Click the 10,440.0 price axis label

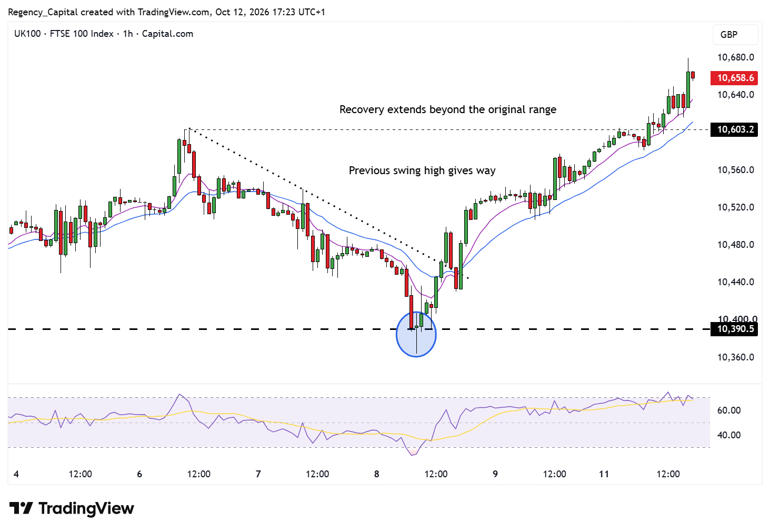pos(735,282)
